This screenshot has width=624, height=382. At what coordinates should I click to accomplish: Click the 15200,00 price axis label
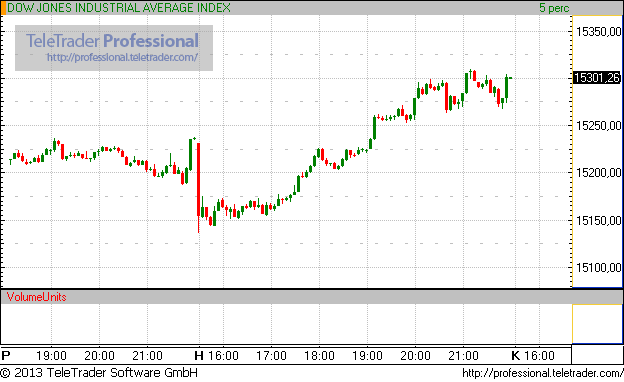[599, 173]
